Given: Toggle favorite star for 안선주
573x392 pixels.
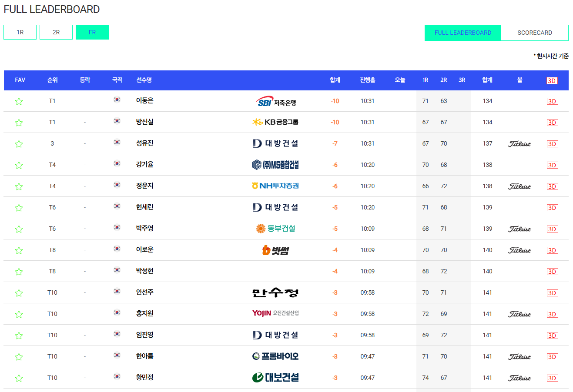Looking at the screenshot, I should point(19,293).
